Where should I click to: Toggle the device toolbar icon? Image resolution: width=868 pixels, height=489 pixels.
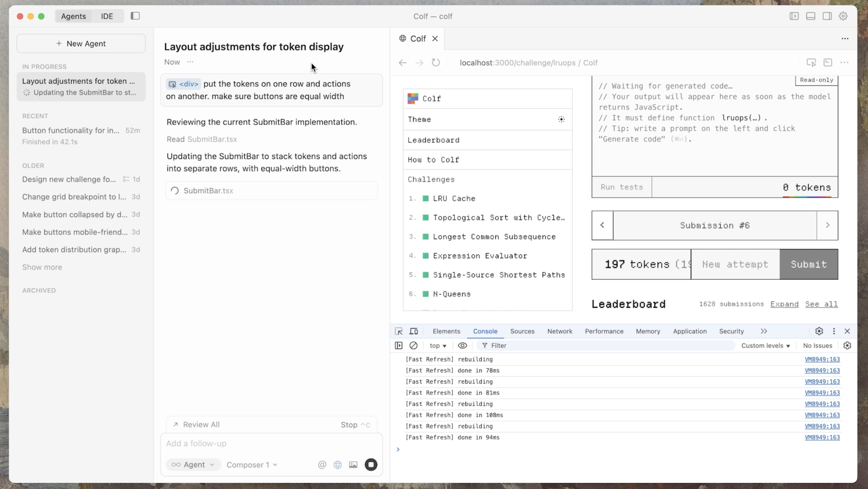(414, 331)
